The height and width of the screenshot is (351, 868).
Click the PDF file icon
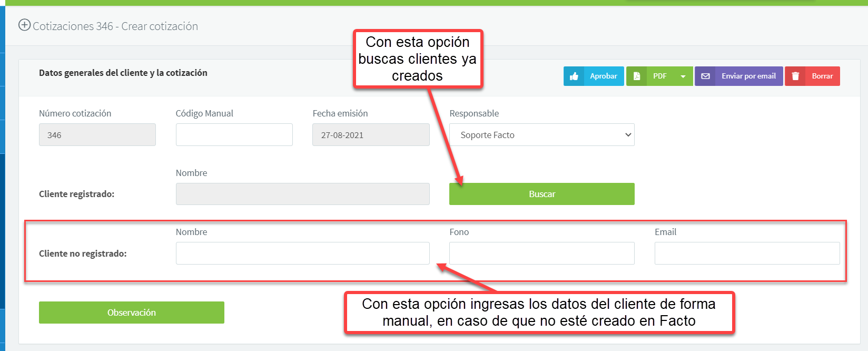[637, 76]
